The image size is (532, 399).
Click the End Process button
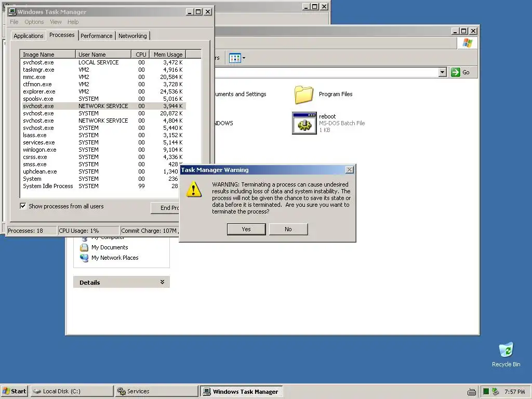click(x=165, y=208)
